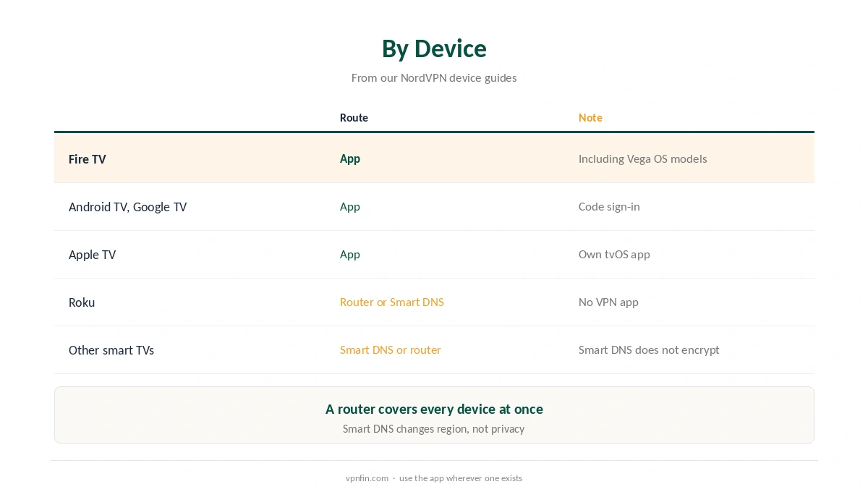Click the 'Roku' device cell
The height and width of the screenshot is (492, 868).
click(82, 302)
